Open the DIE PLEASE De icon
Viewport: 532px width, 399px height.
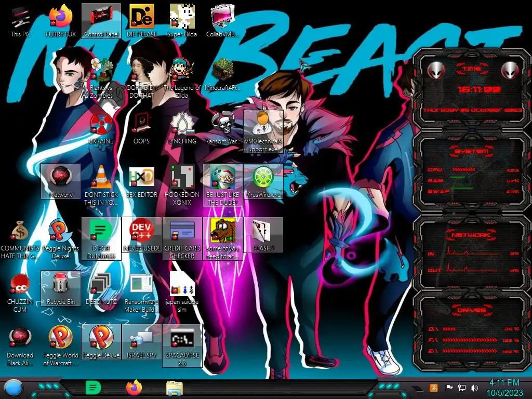tap(141, 21)
